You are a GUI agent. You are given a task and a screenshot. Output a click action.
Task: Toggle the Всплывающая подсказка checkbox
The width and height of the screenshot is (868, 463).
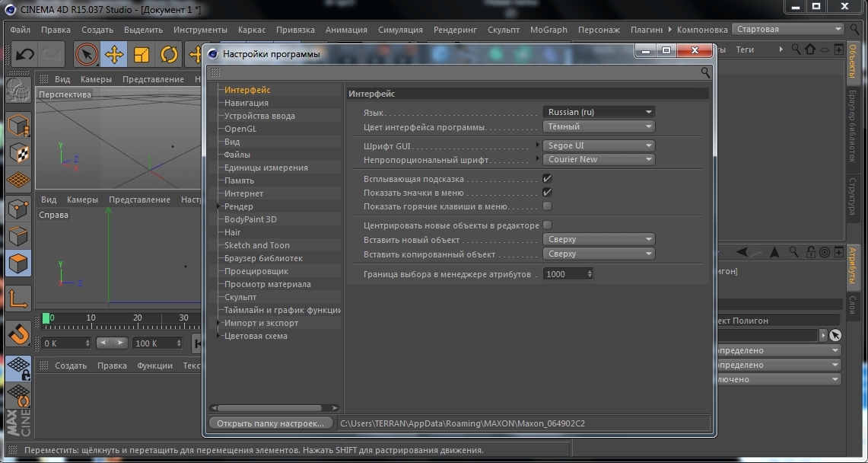(548, 179)
